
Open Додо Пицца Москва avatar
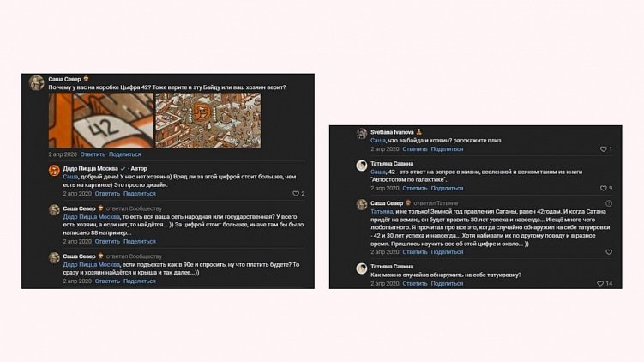tap(54, 170)
